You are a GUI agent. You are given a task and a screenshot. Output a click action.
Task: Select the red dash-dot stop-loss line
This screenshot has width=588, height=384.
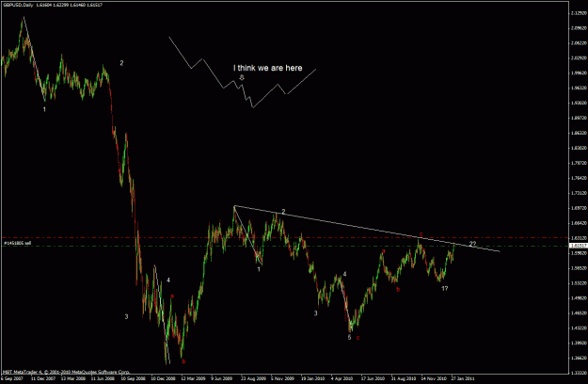tap(285, 238)
